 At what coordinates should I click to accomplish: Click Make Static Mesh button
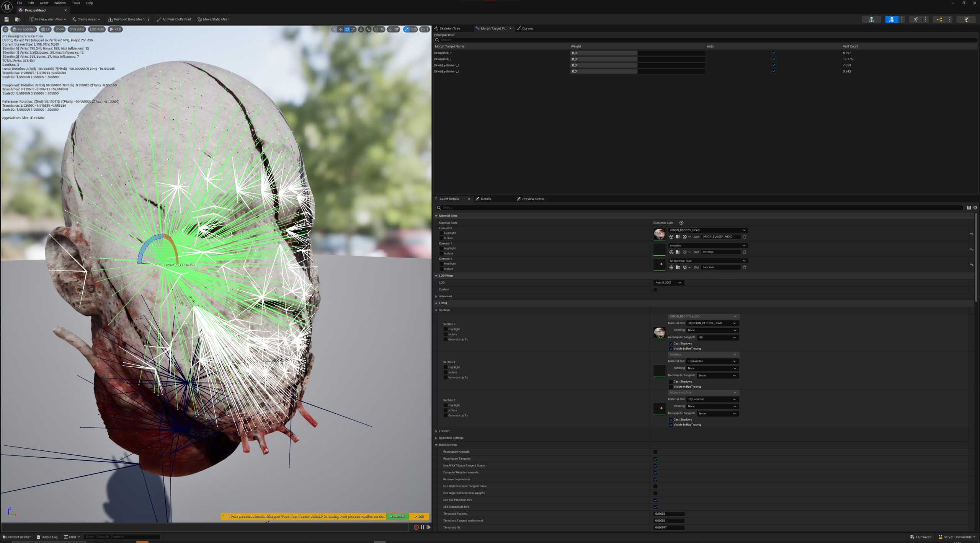pos(213,19)
